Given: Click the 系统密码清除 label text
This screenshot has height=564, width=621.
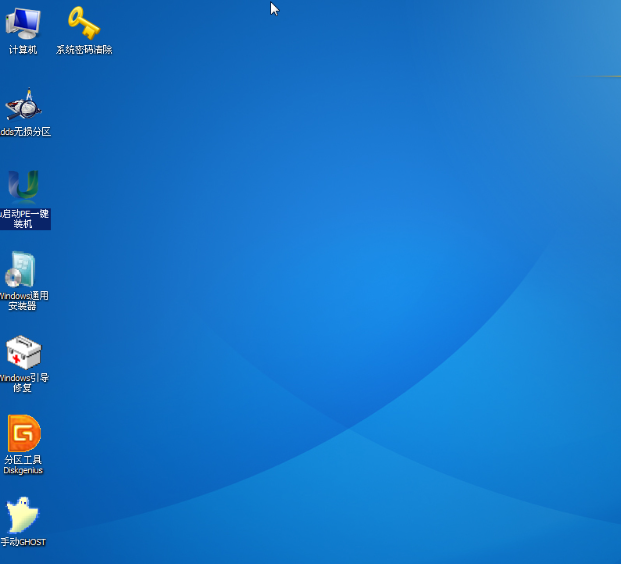Looking at the screenshot, I should [84, 50].
